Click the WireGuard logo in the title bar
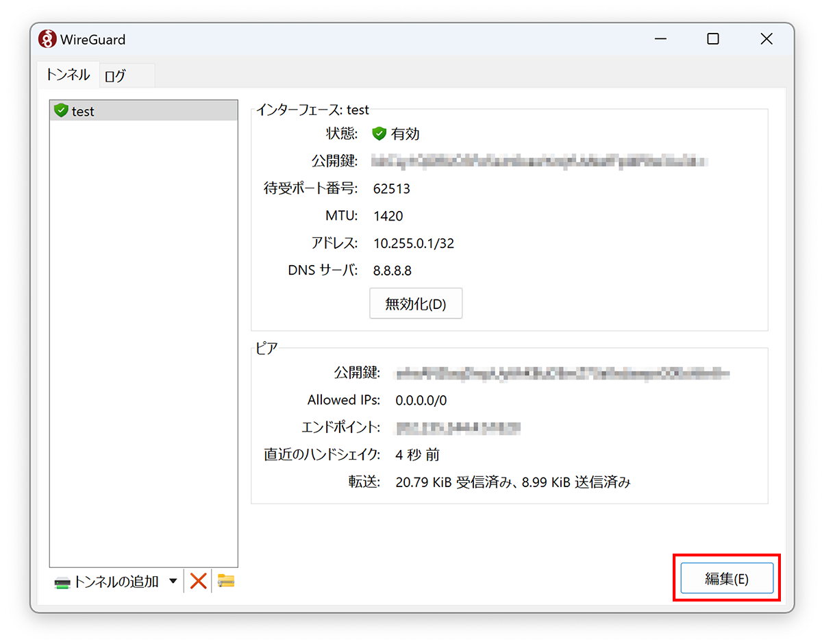 [47, 39]
